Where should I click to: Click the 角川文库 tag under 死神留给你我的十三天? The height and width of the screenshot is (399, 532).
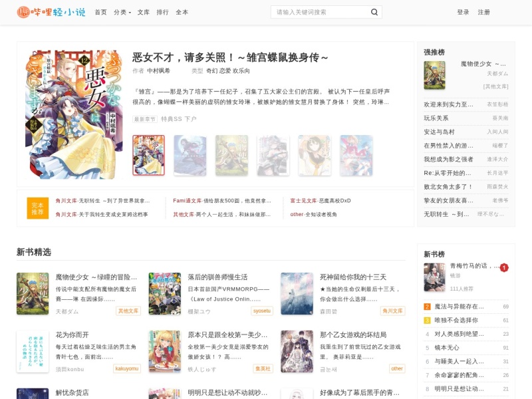(x=392, y=311)
